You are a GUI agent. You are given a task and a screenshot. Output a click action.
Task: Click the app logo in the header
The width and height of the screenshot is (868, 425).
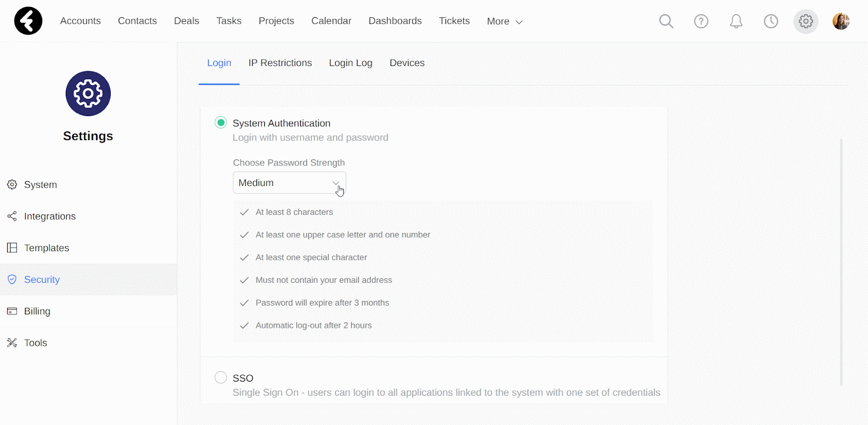pyautogui.click(x=28, y=21)
